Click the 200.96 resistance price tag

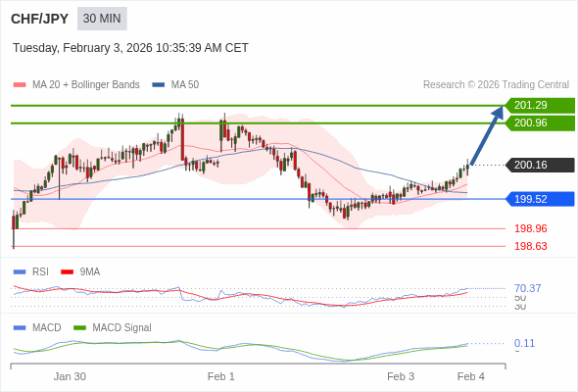(540, 123)
